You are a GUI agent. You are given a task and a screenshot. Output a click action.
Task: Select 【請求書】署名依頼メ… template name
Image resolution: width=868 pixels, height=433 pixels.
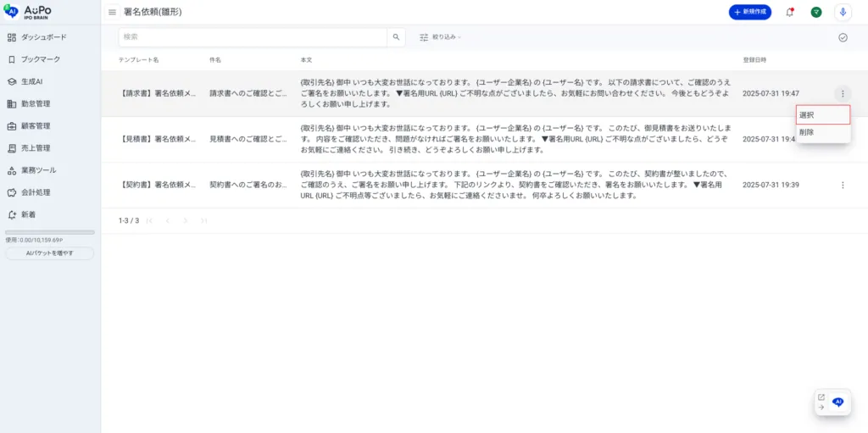coord(157,93)
